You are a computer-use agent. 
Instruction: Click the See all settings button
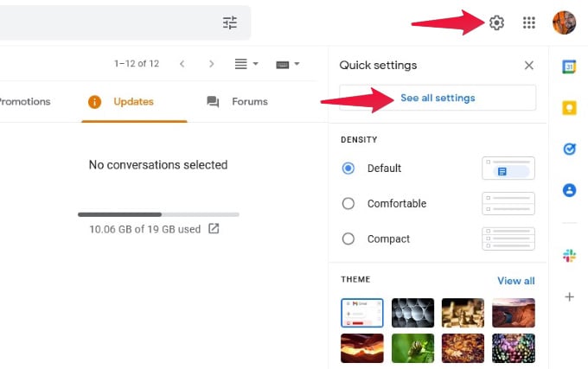(438, 98)
